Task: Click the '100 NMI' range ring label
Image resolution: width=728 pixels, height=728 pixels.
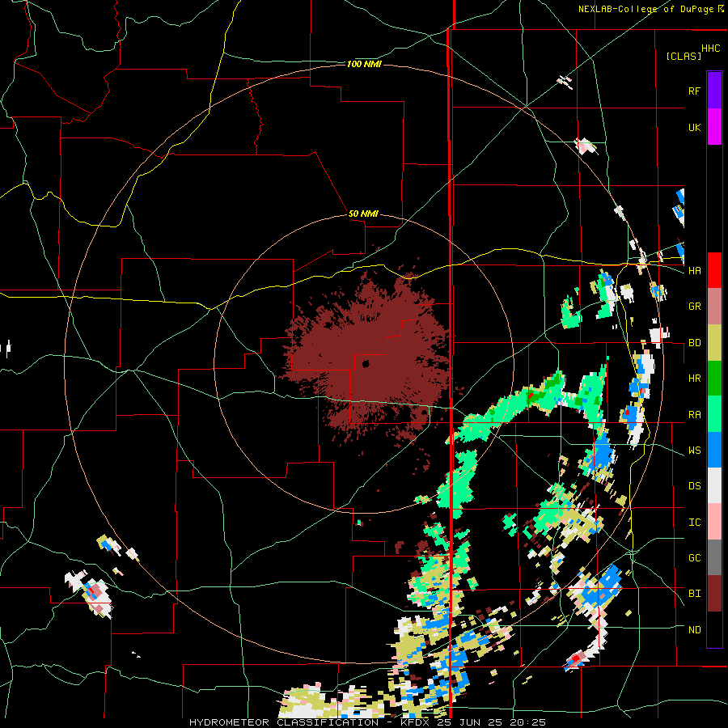Action: [x=364, y=64]
